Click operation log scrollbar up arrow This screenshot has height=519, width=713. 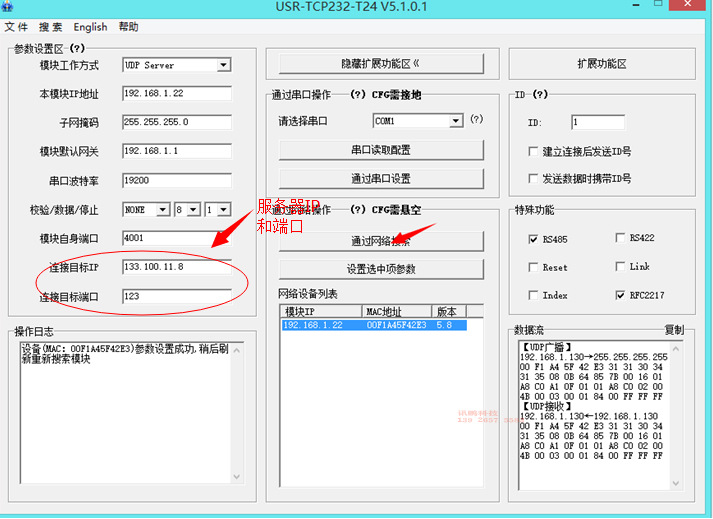point(236,350)
